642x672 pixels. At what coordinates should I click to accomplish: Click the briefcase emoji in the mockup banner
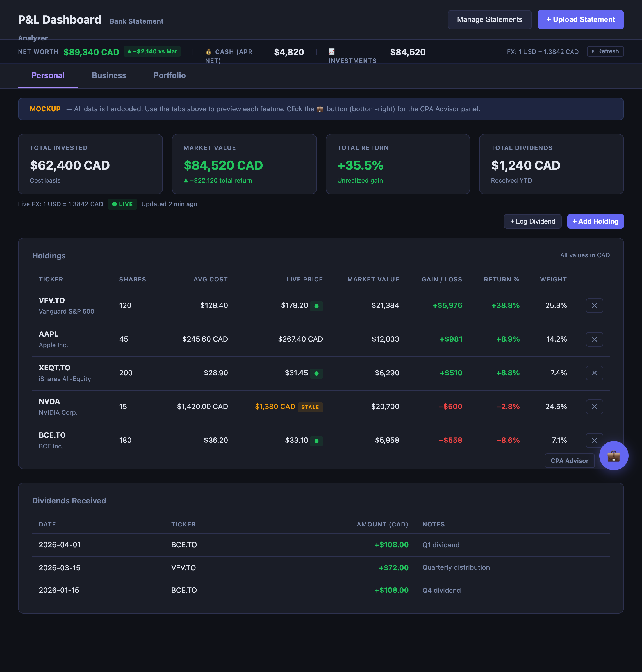tap(320, 109)
